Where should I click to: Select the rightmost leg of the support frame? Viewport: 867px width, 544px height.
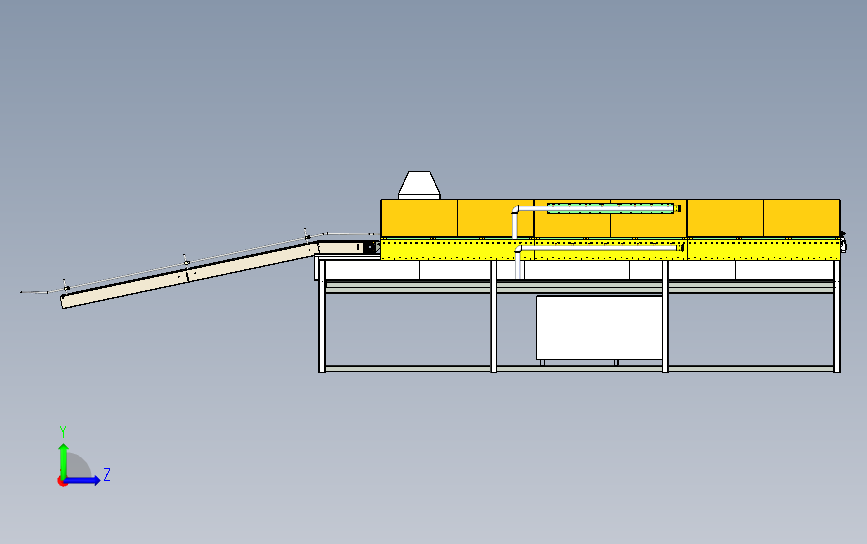[837, 316]
